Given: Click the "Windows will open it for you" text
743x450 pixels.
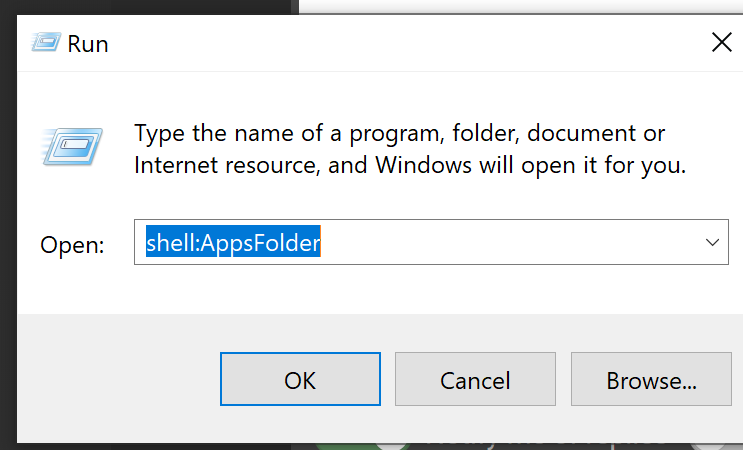Looking at the screenshot, I should pos(530,165).
